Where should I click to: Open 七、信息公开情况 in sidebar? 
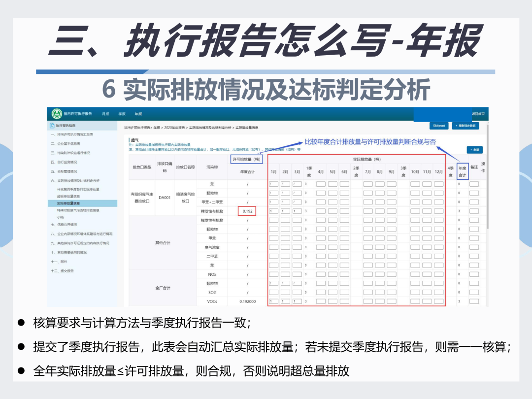pyautogui.click(x=64, y=225)
